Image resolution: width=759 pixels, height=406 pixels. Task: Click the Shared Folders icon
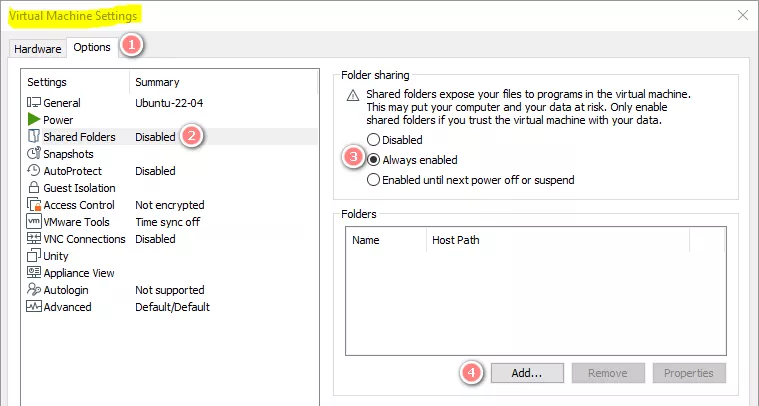34,136
